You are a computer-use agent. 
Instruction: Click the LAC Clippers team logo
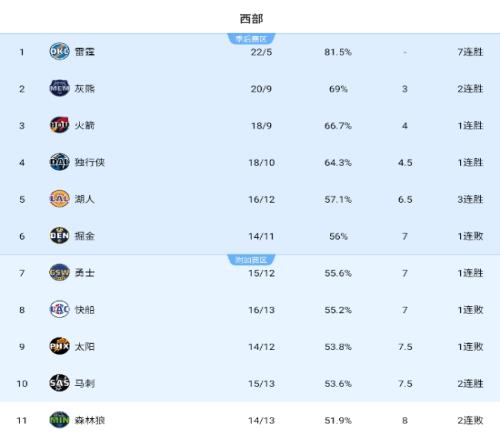59,309
